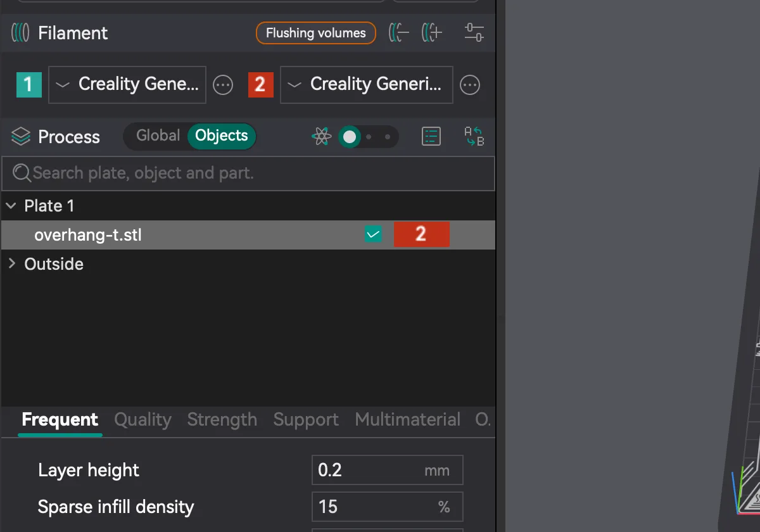Open more options for filament 1

pyautogui.click(x=223, y=85)
